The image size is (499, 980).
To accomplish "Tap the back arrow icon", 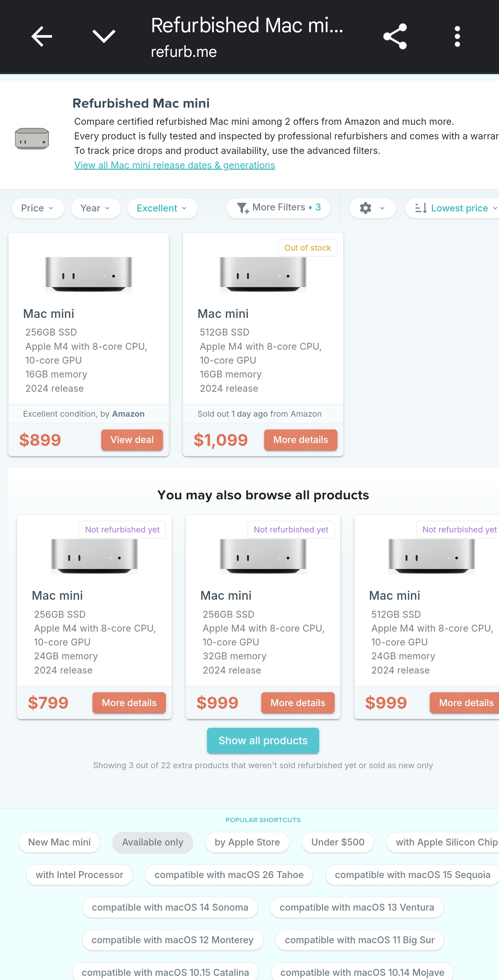I will tap(42, 36).
